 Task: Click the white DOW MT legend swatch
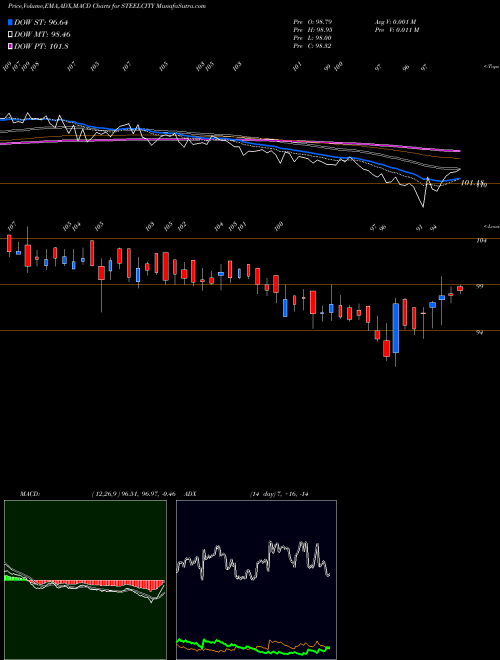(10, 35)
